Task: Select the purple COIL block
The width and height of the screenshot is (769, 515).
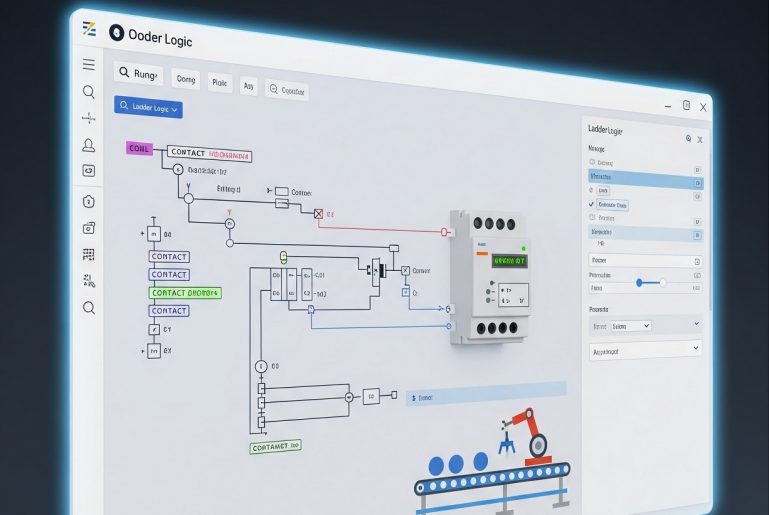Action: coord(139,148)
